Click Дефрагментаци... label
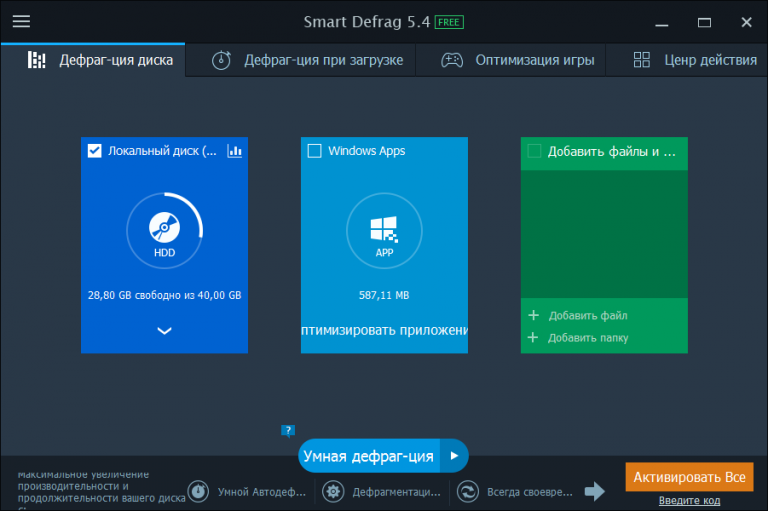The height and width of the screenshot is (511, 768). 397,492
